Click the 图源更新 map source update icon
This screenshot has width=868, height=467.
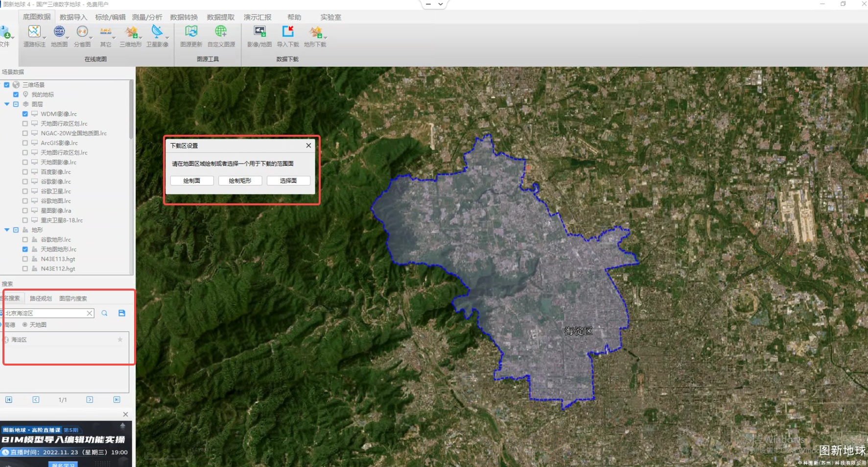pyautogui.click(x=191, y=32)
